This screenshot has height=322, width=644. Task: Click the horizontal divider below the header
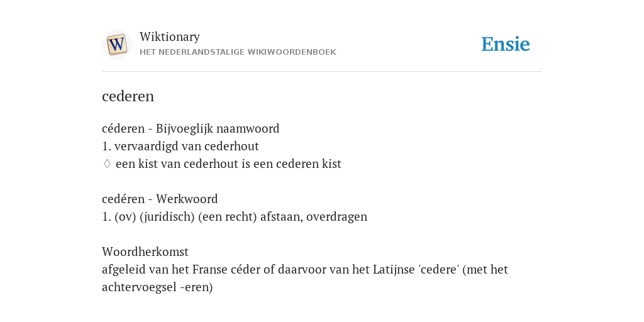click(x=322, y=72)
